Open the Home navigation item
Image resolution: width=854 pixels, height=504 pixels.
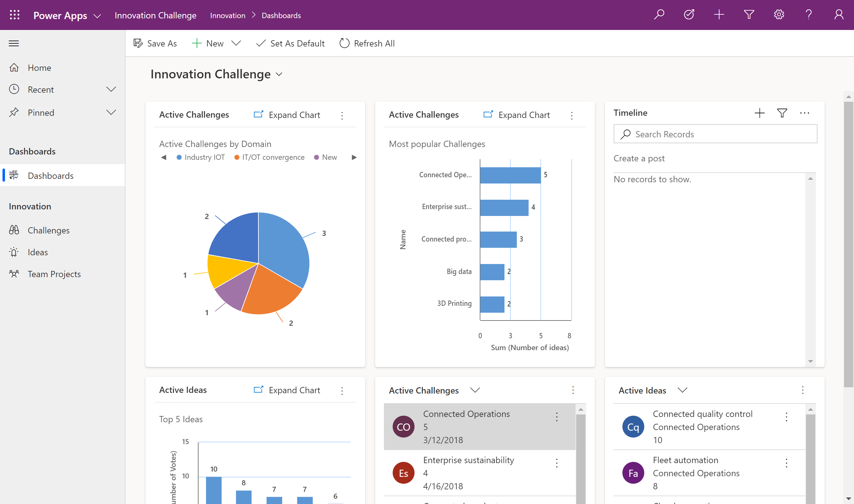[39, 68]
